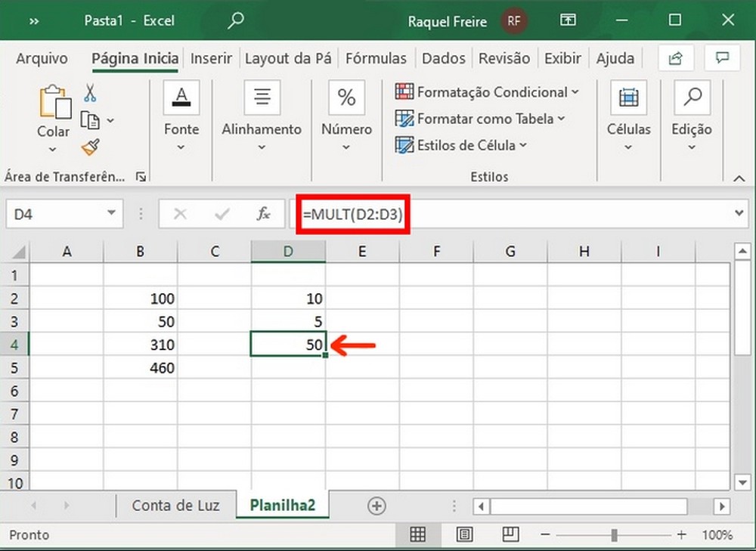756x551 pixels.
Task: Select cell D2 containing 10
Action: (288, 299)
